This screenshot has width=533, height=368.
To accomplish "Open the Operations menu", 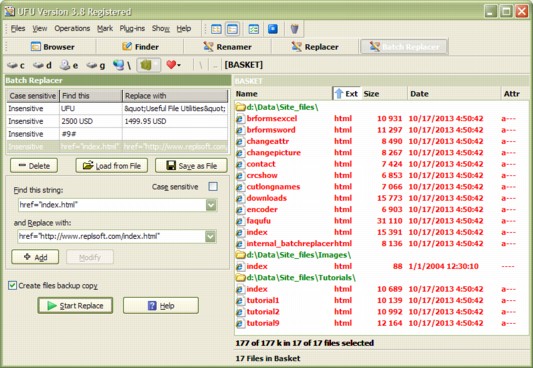I will coord(72,29).
